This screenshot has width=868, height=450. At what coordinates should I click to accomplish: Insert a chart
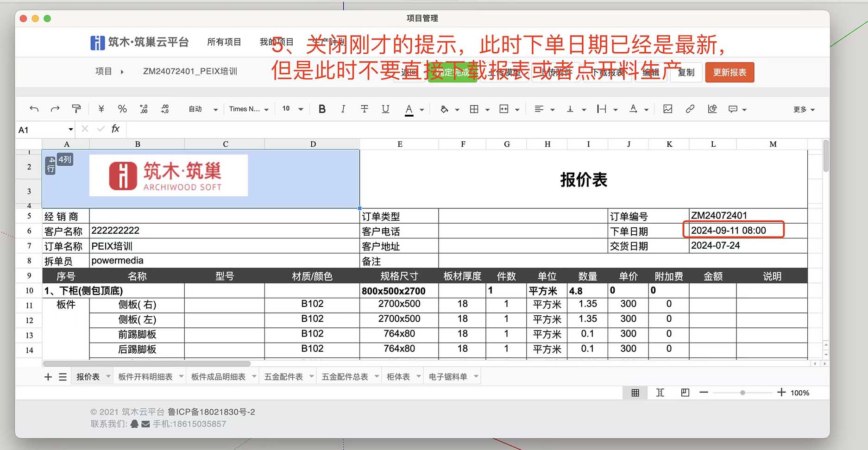coord(712,109)
